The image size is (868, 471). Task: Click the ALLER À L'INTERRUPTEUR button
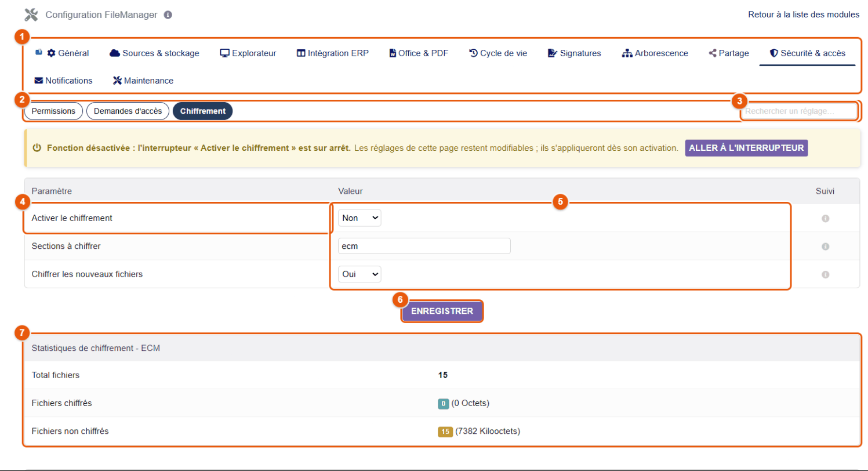(x=746, y=148)
